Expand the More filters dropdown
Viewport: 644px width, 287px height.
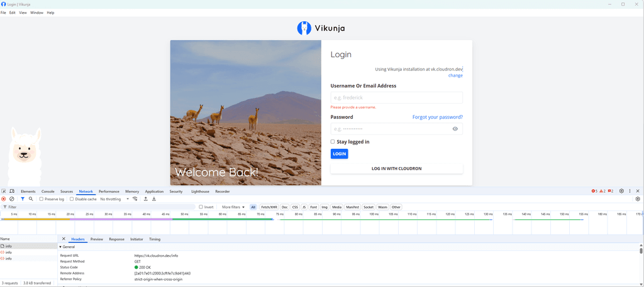233,207
